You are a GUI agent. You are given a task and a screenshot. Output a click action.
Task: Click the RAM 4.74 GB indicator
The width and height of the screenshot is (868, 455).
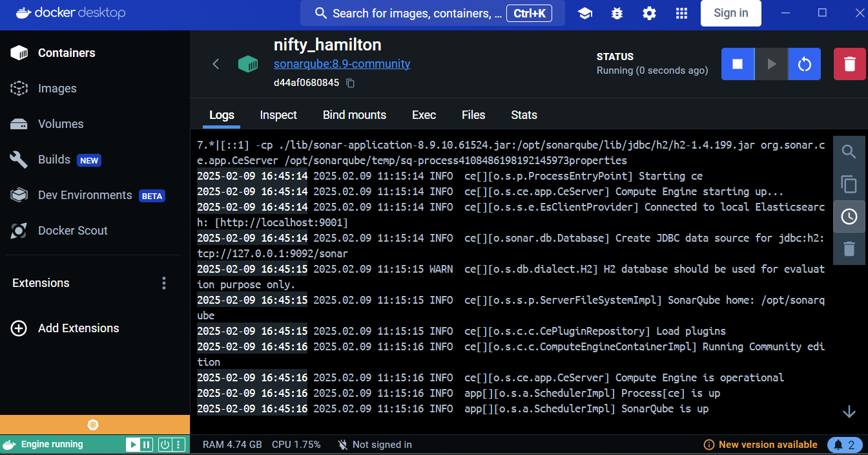232,445
